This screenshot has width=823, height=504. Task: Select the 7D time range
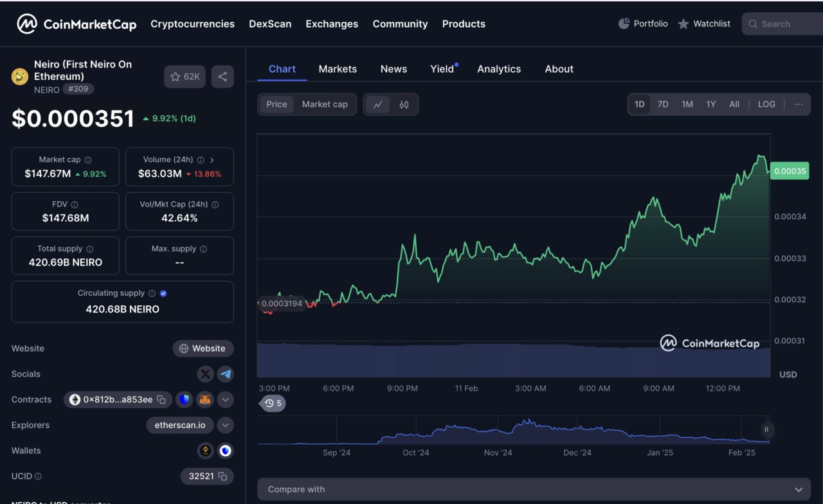(663, 104)
